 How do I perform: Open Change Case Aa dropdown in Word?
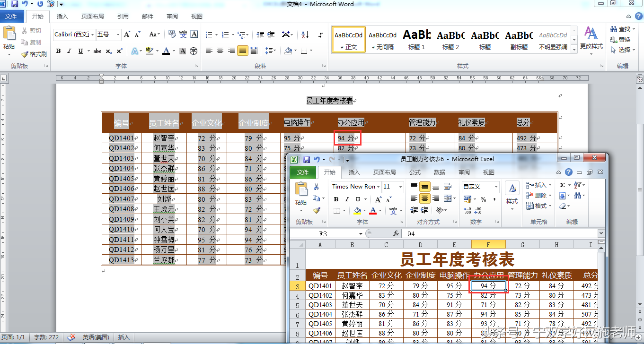(x=154, y=34)
